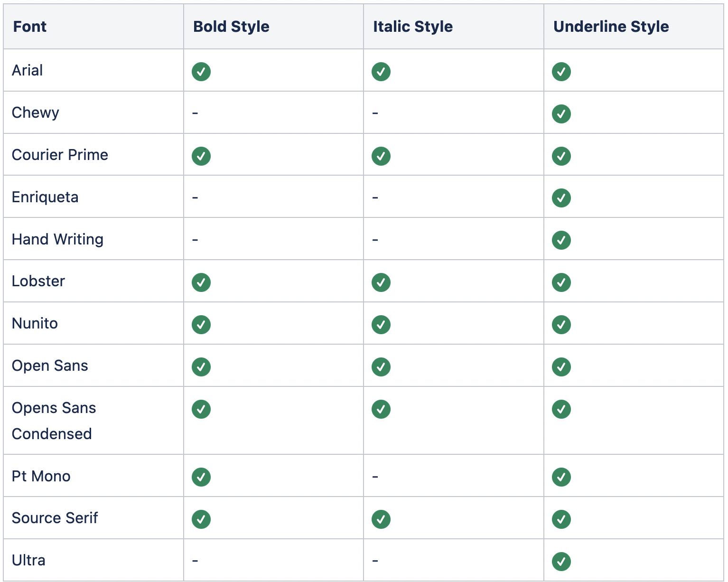Image resolution: width=728 pixels, height=582 pixels.
Task: Click the Nunito italic style checkmark
Action: click(x=381, y=325)
